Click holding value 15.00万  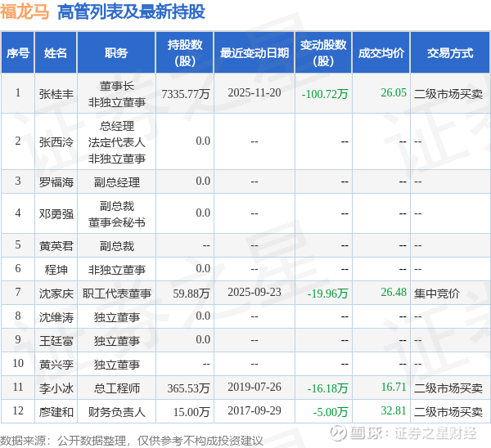[191, 412]
